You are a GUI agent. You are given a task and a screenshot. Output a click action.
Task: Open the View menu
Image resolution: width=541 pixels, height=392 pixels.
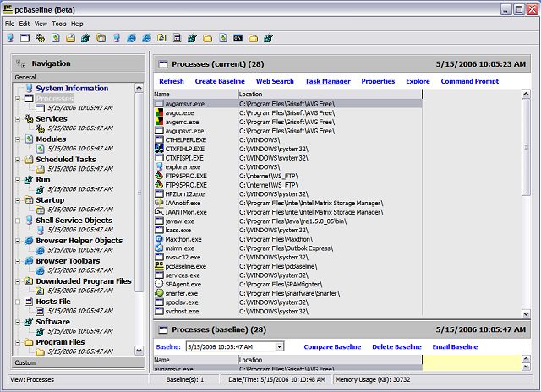pos(41,24)
